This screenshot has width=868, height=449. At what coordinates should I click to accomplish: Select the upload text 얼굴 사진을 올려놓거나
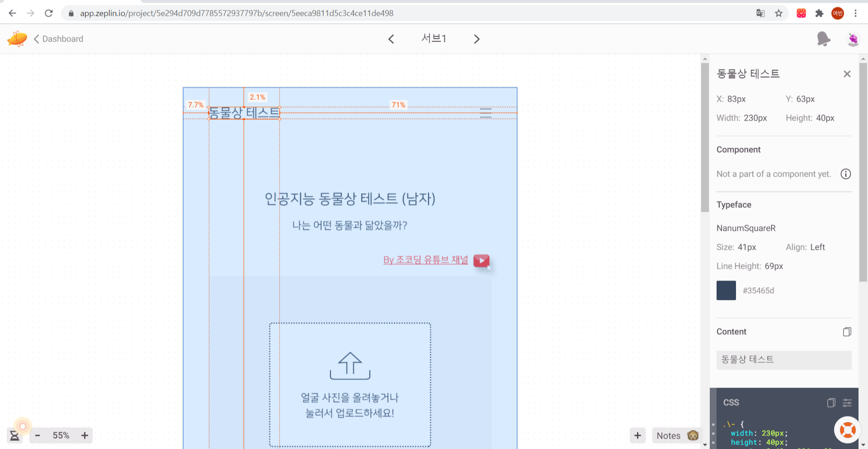tap(350, 398)
